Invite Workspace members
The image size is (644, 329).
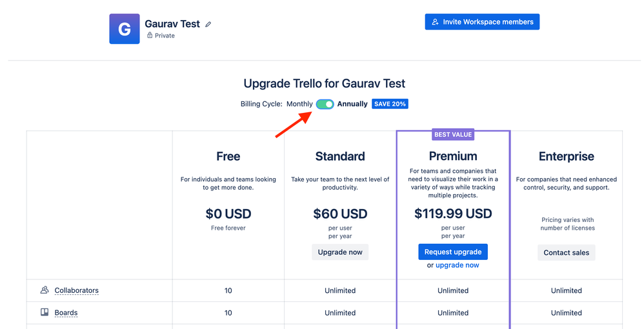[482, 22]
